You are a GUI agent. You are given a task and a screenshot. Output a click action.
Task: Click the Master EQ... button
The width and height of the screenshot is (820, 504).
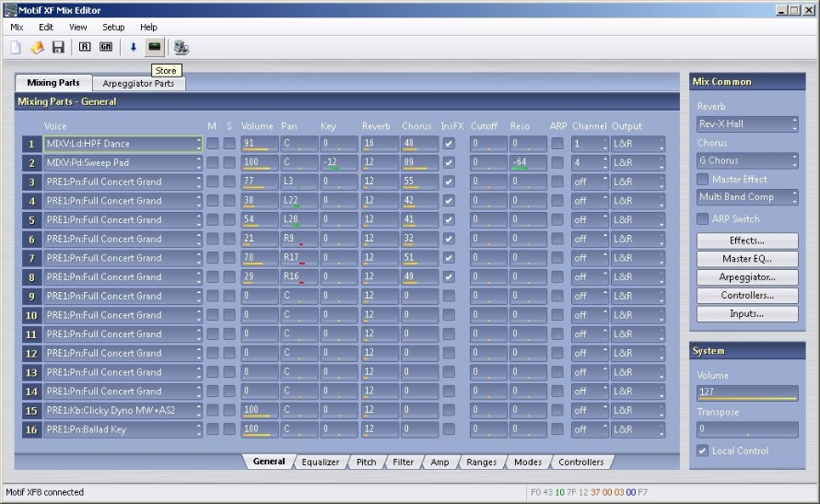click(x=747, y=259)
